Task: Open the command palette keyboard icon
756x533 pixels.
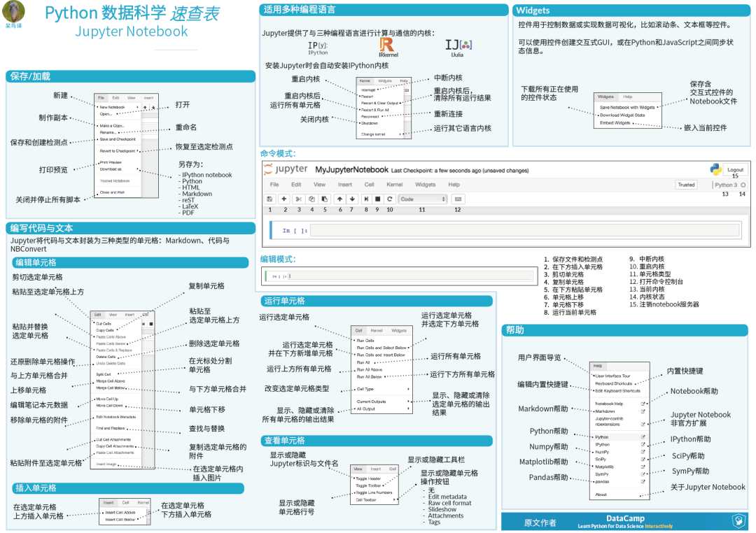Action: 458,199
